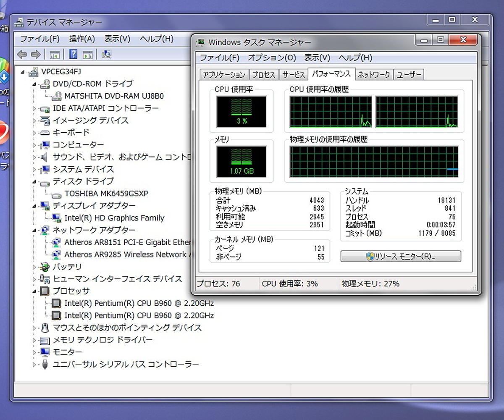The image size is (504, 420).
Task: Open Task Manager's ファイル(F) menu
Action: (220, 58)
